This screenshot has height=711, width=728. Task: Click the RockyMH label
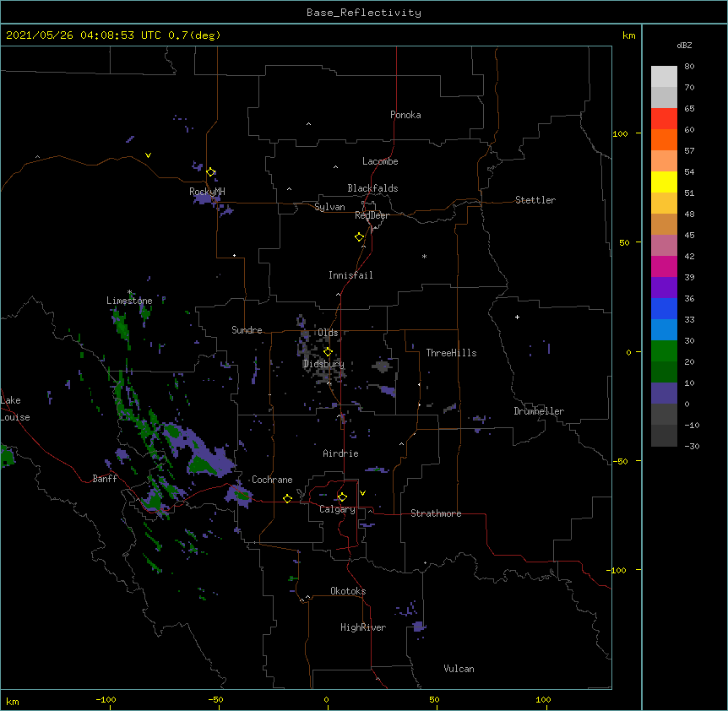[x=207, y=192]
